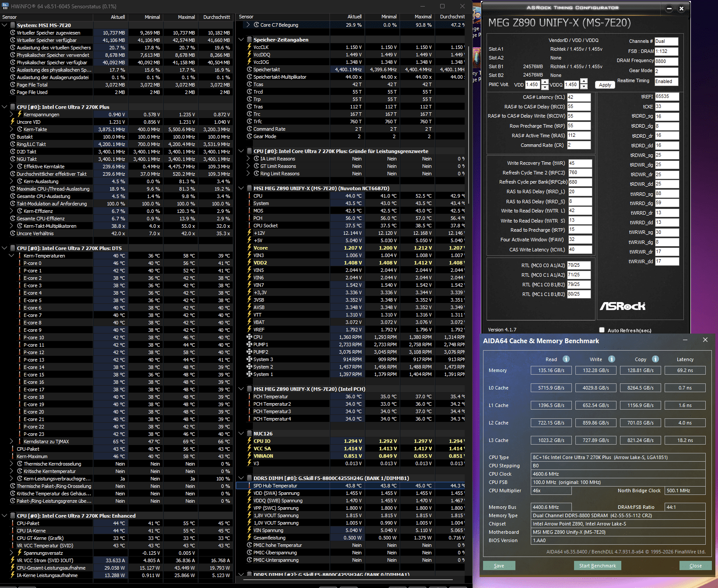Click the Durchschnitt column header in left panel
Image resolution: width=718 pixels, height=588 pixels.
(x=217, y=17)
